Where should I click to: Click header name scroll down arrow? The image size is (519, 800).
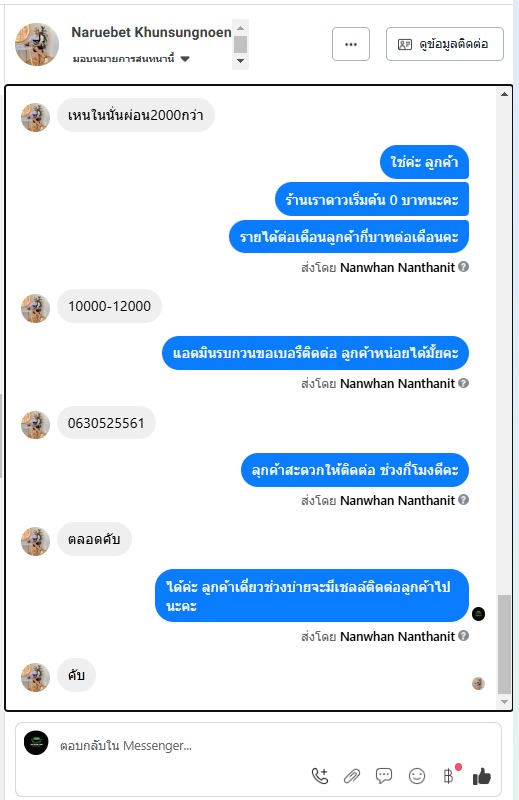(240, 61)
